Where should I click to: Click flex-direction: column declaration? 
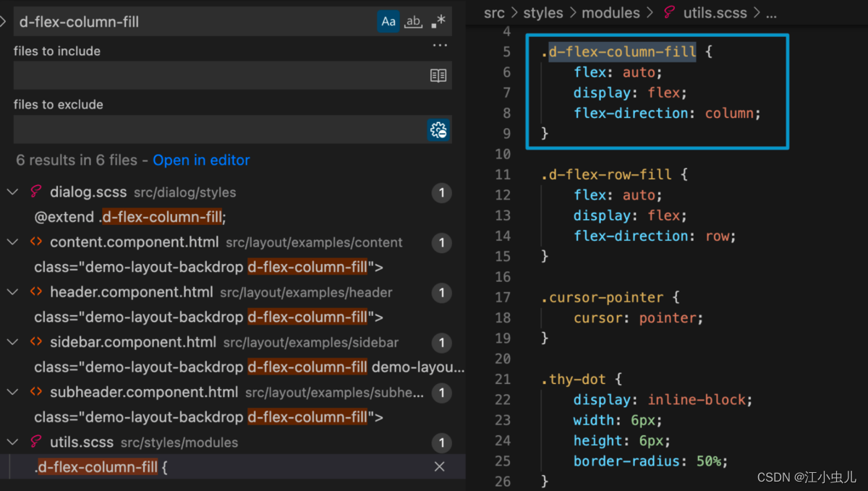(x=668, y=113)
